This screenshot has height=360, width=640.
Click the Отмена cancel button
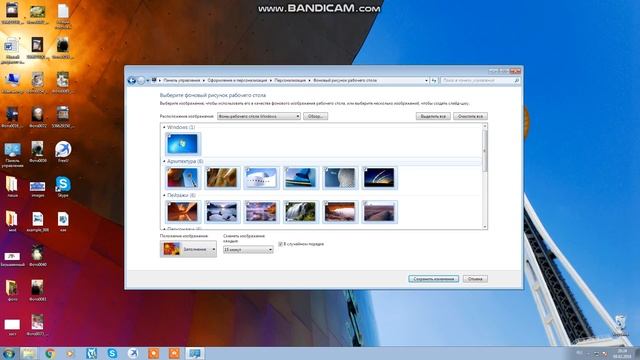(x=475, y=279)
